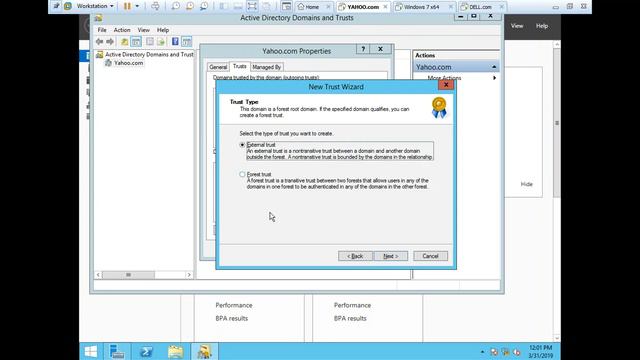Click the send Ctrl+Alt+Del icon in VMware toolbar
The width and height of the screenshot is (640, 360).
(x=156, y=6)
